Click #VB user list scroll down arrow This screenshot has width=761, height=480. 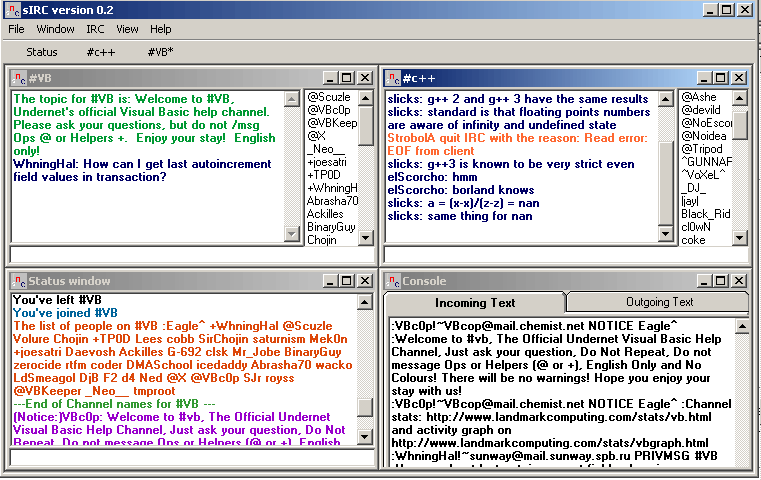pyautogui.click(x=366, y=237)
